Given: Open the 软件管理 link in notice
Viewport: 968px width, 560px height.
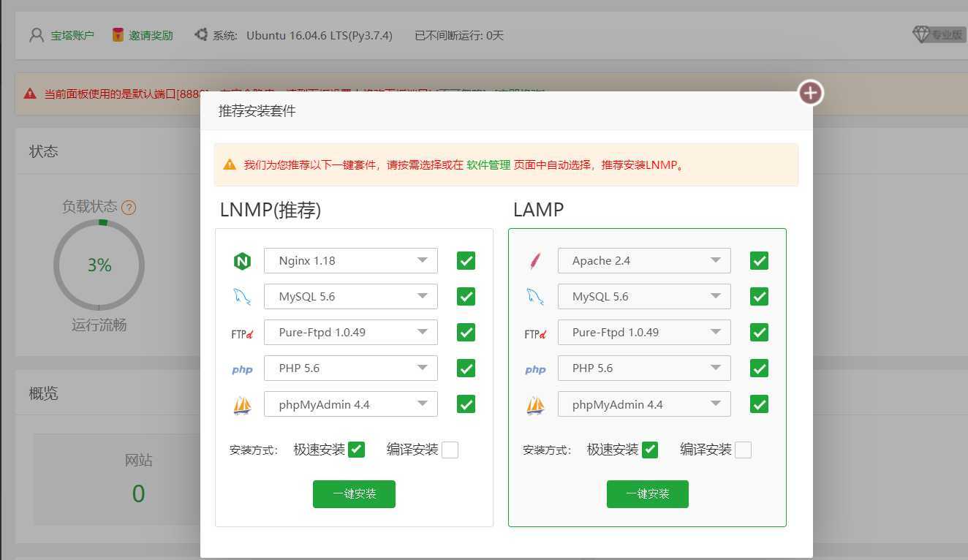Looking at the screenshot, I should [488, 165].
